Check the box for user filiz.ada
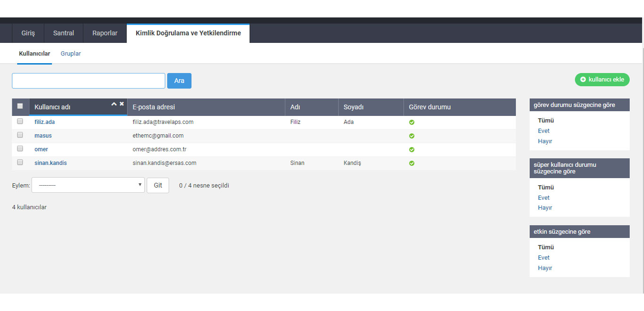Viewport: 644px width, 311px height. [x=20, y=121]
